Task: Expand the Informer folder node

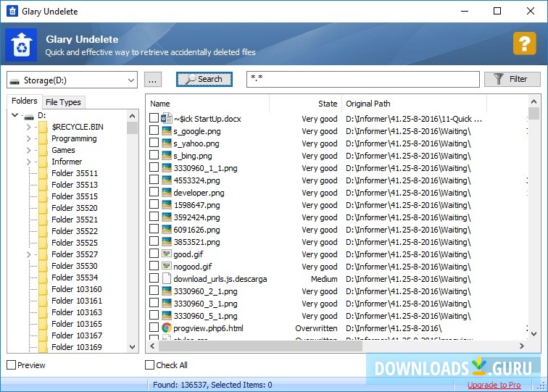Action: coord(29,162)
